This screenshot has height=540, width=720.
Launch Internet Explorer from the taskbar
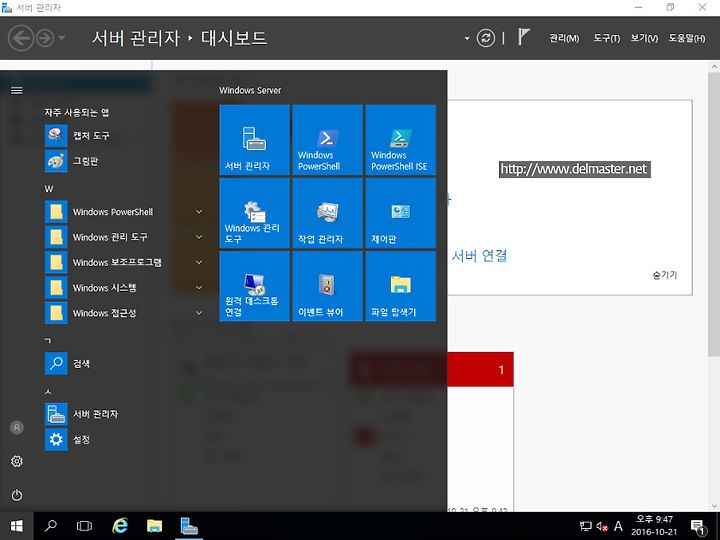pyautogui.click(x=120, y=526)
